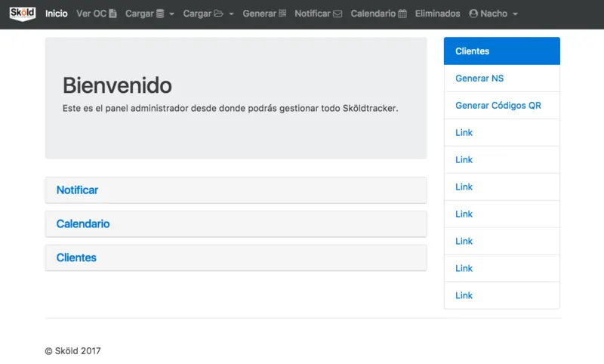
Task: Click the © Sköld 2017 footer text
Action: point(72,351)
